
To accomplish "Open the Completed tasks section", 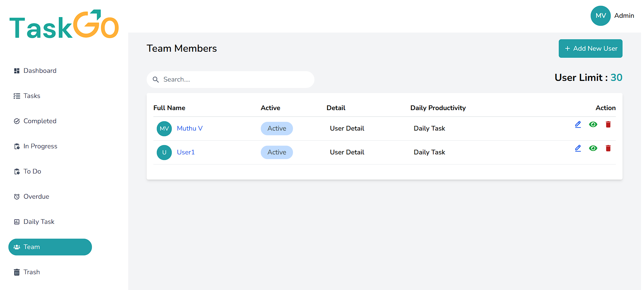I will [40, 121].
